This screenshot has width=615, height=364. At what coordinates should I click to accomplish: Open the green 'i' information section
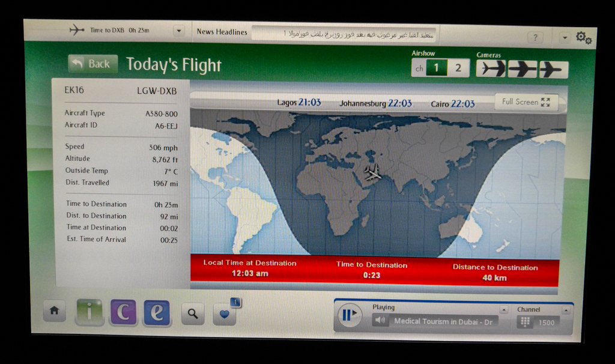coord(89,312)
